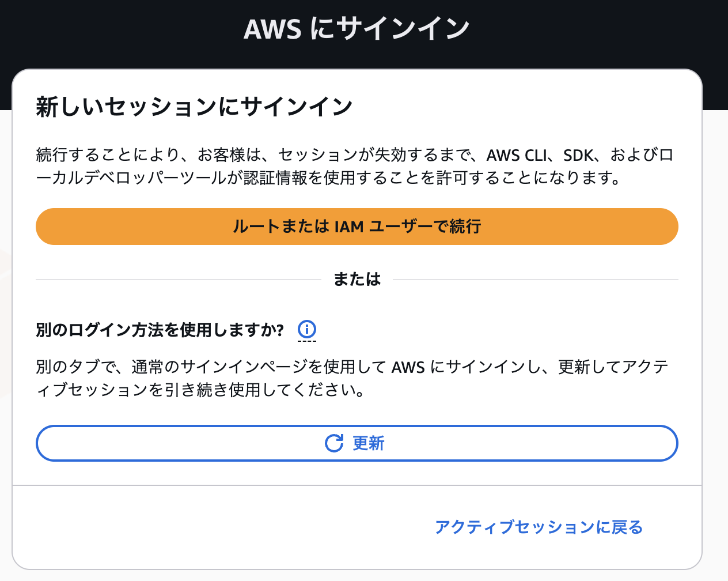This screenshot has width=728, height=581.
Task: Click the または divider text
Action: point(357,280)
